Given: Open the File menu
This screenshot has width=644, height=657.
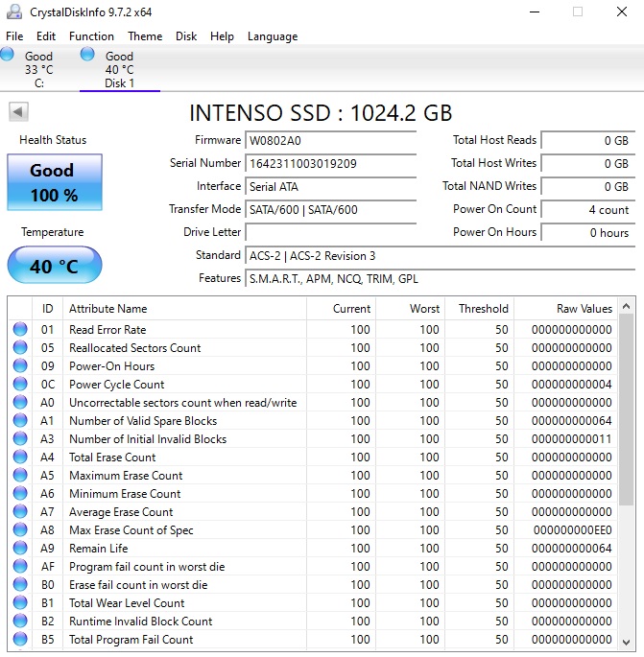Looking at the screenshot, I should click(14, 36).
